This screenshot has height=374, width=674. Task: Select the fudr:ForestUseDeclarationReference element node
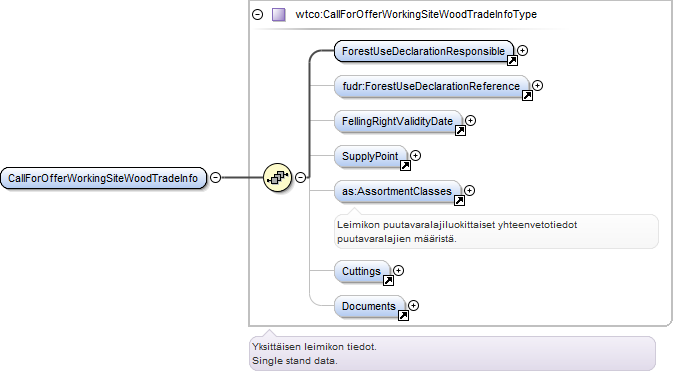point(431,86)
